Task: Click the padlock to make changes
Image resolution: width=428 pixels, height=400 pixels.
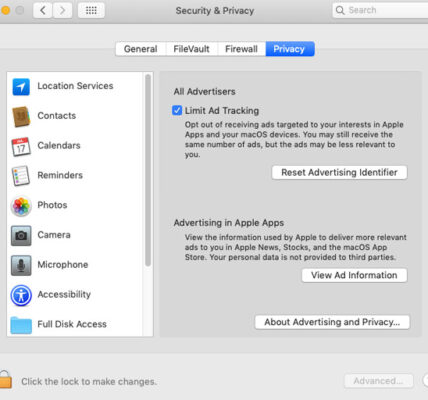Action: [5, 379]
